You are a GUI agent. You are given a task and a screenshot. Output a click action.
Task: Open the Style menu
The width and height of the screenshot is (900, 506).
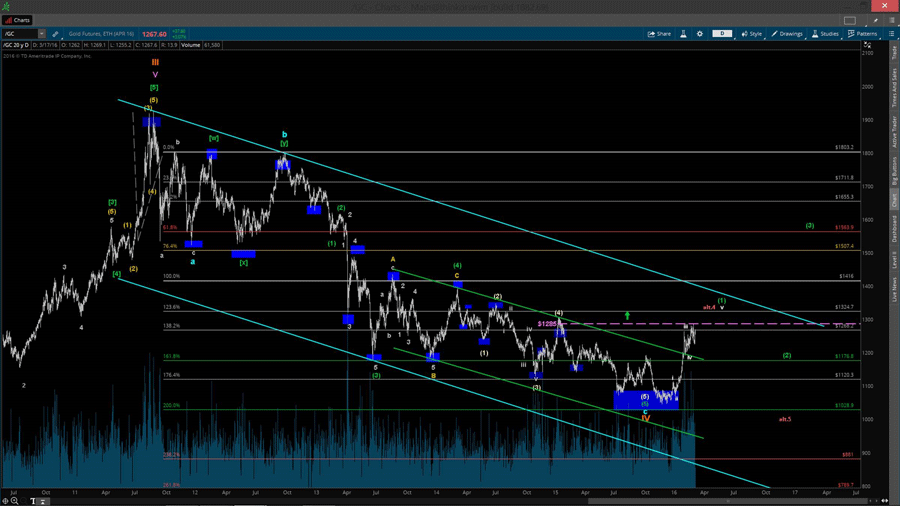(x=752, y=34)
